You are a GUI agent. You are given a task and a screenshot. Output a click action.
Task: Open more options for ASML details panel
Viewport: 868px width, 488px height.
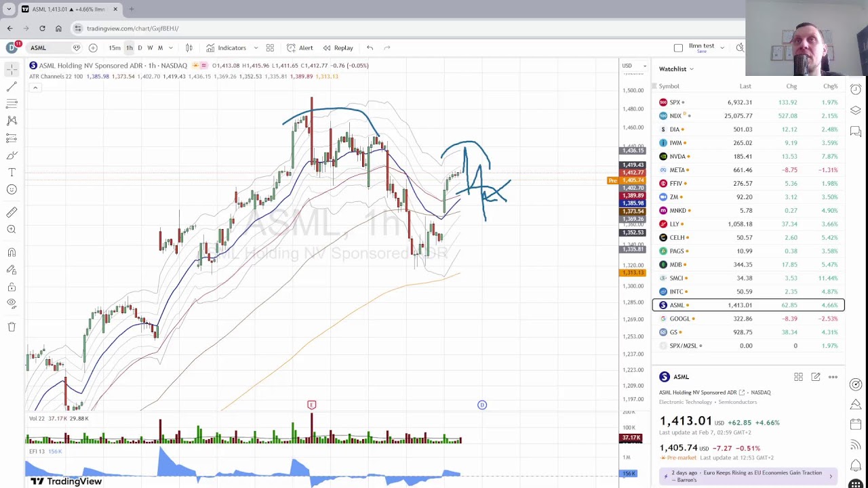click(833, 377)
